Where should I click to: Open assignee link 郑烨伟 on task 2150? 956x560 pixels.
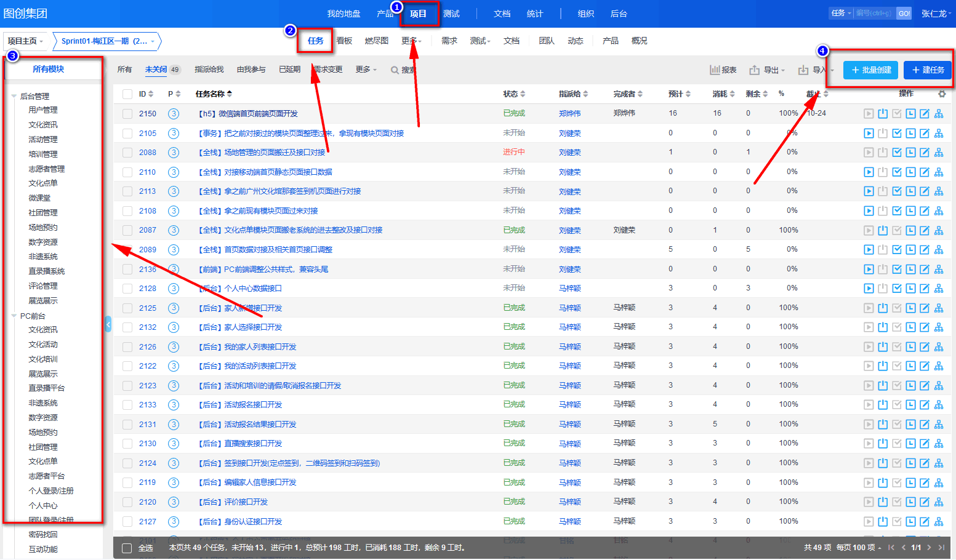[x=569, y=114]
